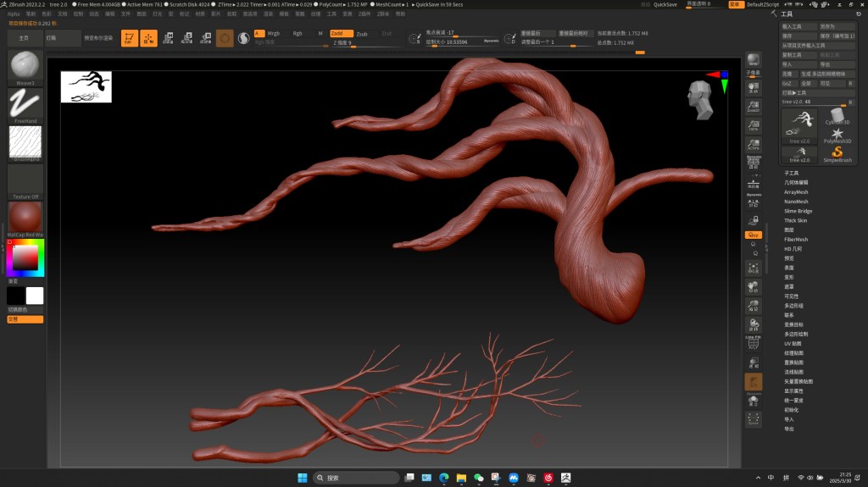
Task: Open the FreeHand stroke selector
Action: (x=25, y=103)
